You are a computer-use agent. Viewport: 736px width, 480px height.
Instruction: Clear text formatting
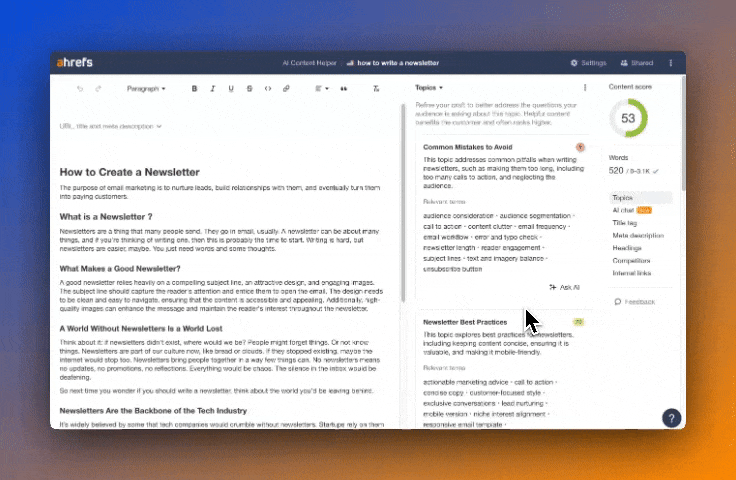pos(376,88)
